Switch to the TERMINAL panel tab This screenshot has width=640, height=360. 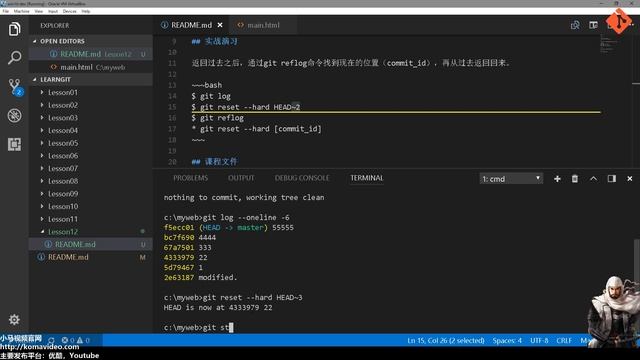(x=367, y=178)
